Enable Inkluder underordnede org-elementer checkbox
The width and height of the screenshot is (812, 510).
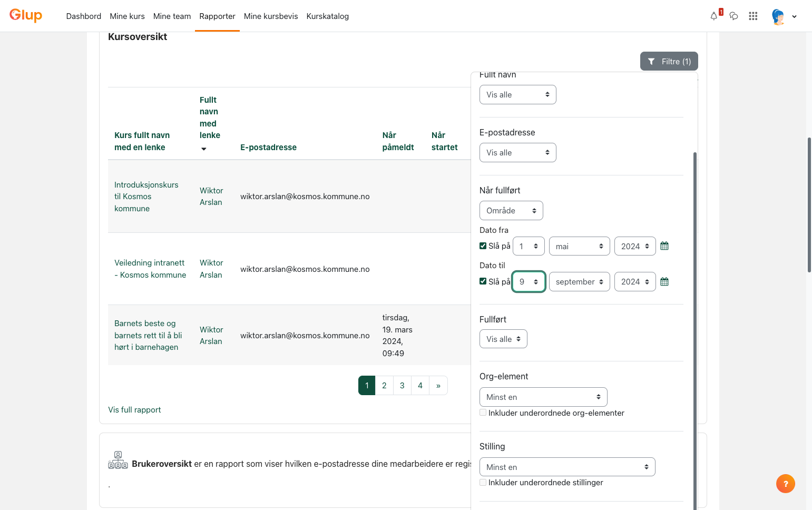coord(483,413)
